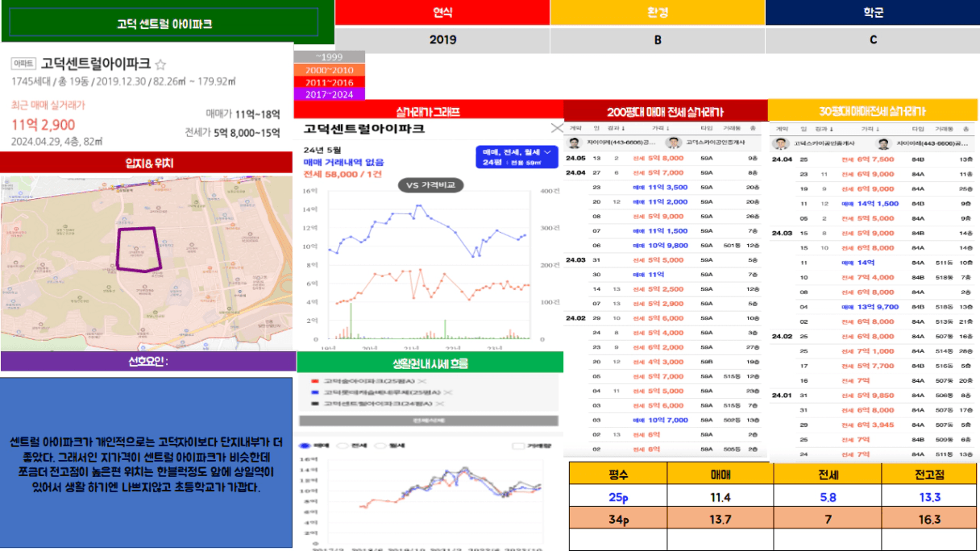Click the 실거래가그래프 section header
This screenshot has width=980, height=551.
(x=428, y=111)
